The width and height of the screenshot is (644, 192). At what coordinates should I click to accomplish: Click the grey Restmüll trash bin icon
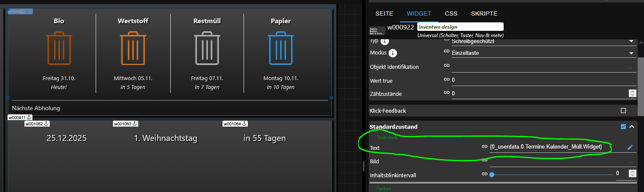[207, 48]
